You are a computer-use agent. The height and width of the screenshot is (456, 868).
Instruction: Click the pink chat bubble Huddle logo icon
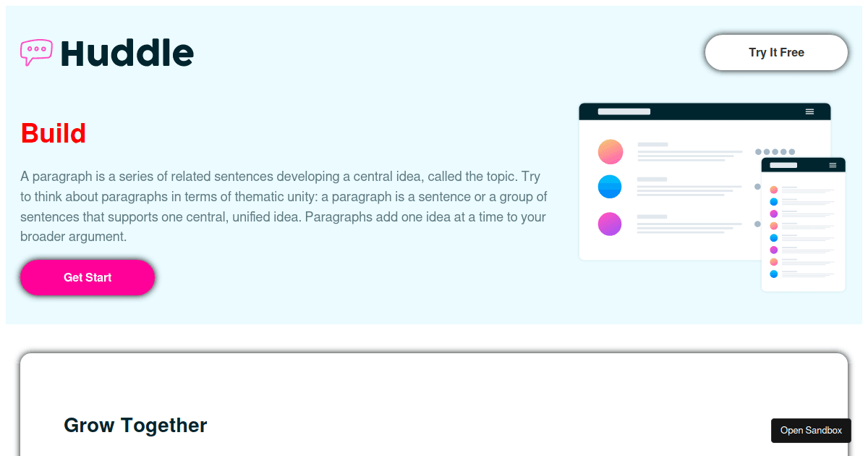[36, 52]
